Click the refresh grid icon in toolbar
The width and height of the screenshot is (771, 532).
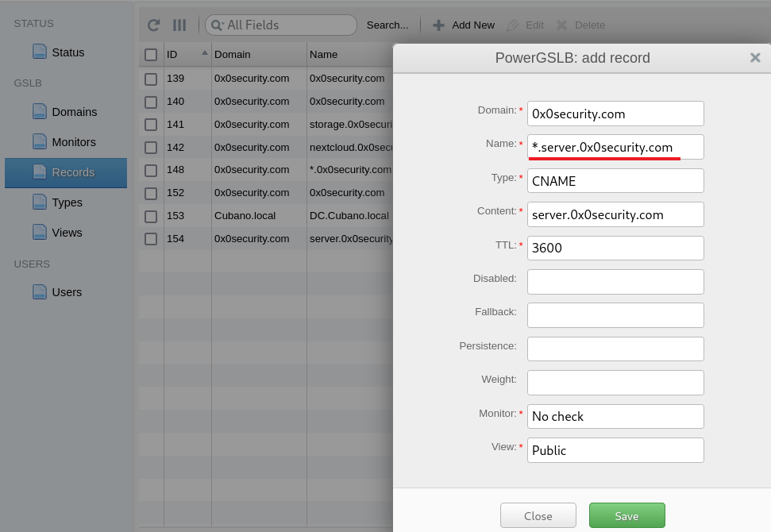(x=154, y=25)
